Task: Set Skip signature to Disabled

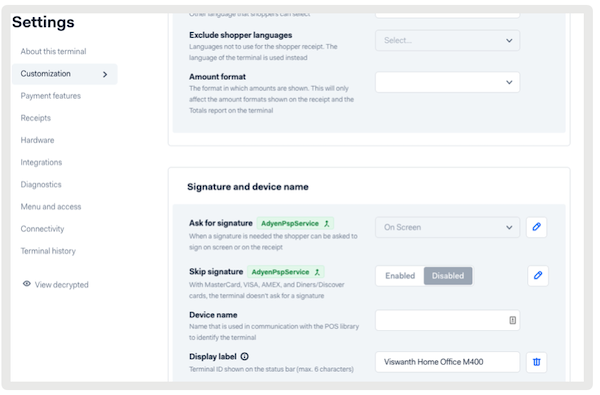Action: 448,276
